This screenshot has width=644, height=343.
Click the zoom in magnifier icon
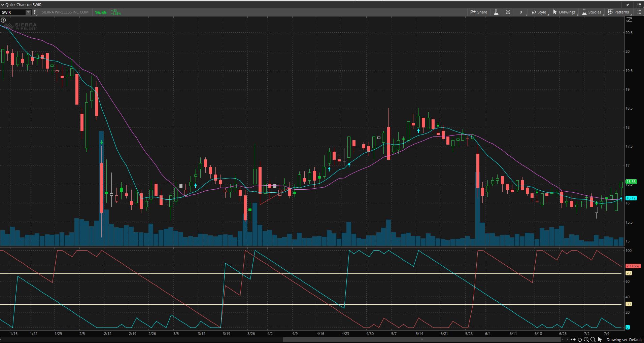tap(586, 340)
